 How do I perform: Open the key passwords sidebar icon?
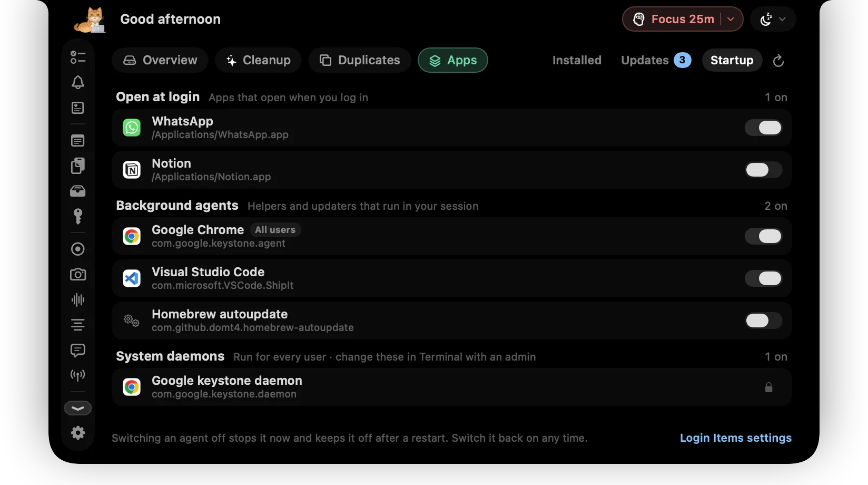tap(78, 216)
